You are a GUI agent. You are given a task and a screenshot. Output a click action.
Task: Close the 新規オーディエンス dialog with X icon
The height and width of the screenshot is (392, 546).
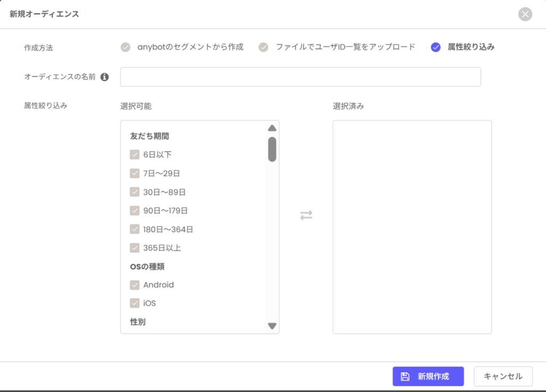coord(525,14)
